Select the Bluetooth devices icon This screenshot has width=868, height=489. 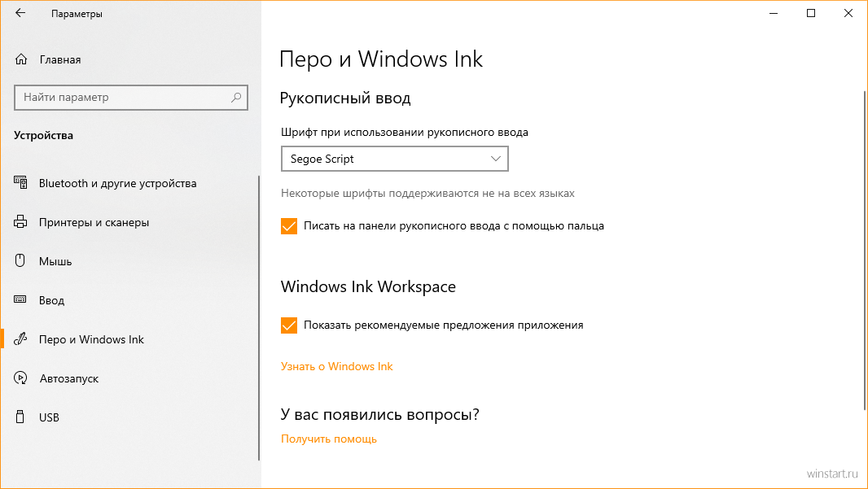click(x=20, y=182)
